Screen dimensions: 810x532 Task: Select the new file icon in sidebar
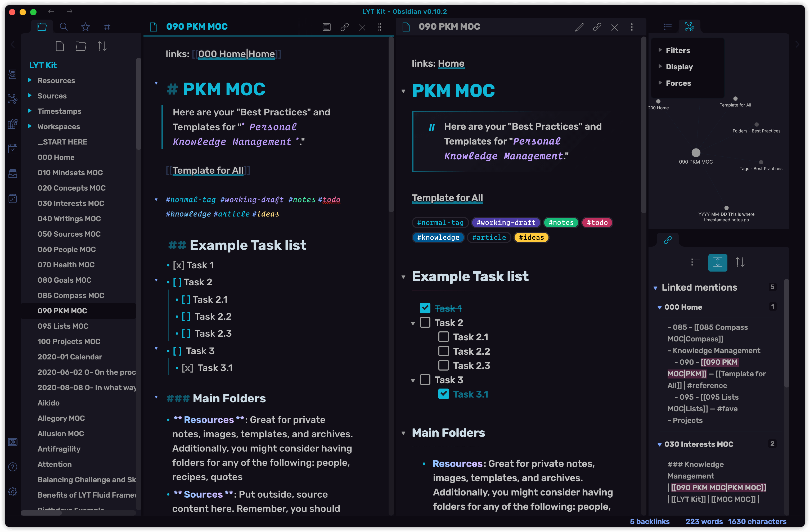pos(60,47)
